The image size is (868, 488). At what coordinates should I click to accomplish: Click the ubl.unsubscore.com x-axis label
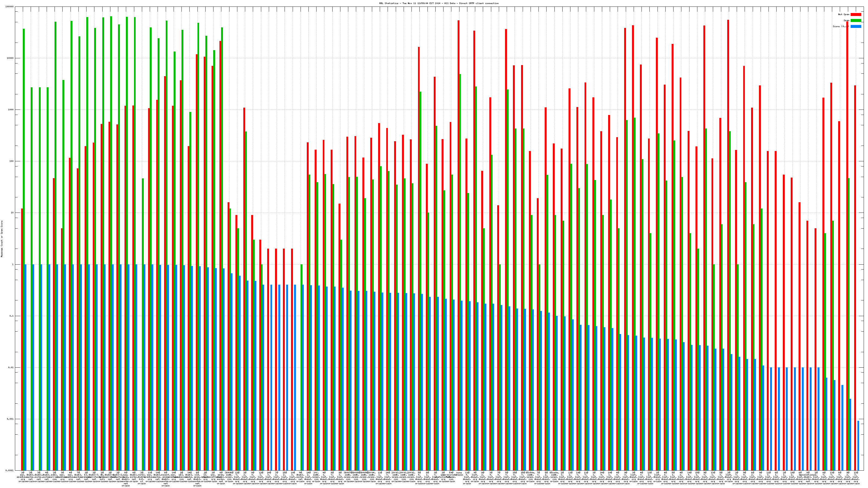tap(182, 477)
